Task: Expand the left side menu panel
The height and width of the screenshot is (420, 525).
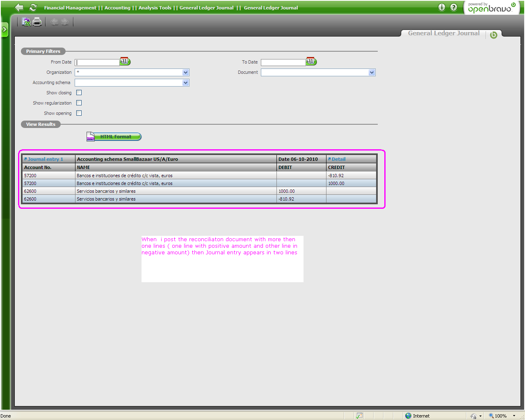Action: click(5, 30)
